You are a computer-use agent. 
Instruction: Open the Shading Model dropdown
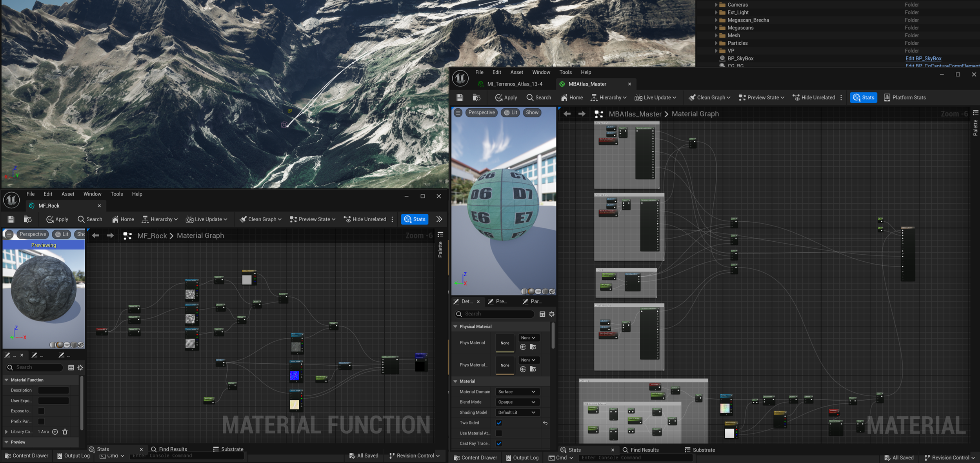[516, 412]
